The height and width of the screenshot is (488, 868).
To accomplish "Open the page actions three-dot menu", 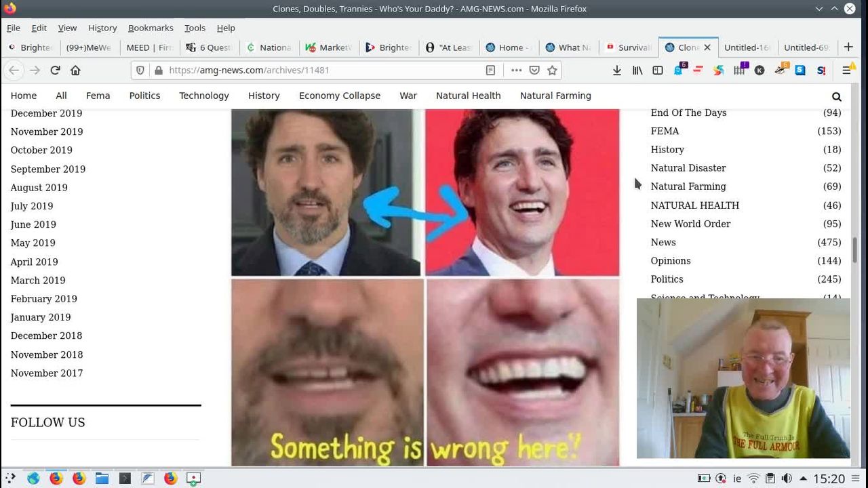I will coord(516,70).
